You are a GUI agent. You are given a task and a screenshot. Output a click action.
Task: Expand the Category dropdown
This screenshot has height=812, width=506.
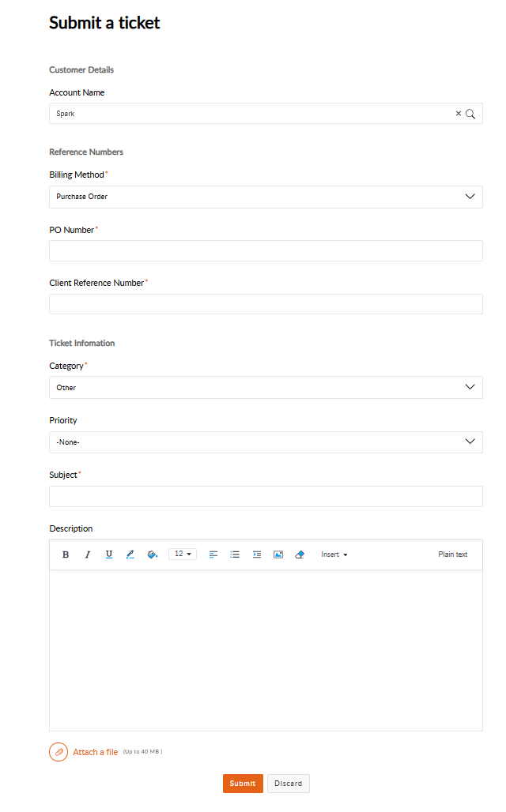470,387
